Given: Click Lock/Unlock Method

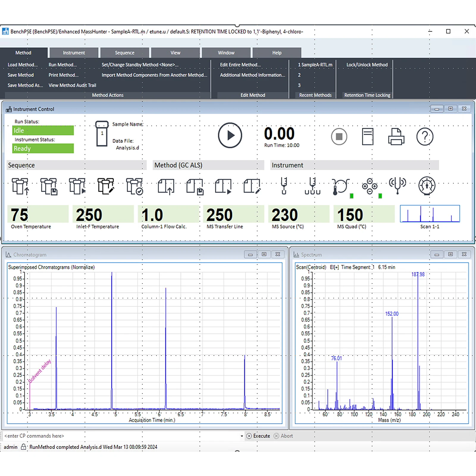Looking at the screenshot, I should 367,65.
